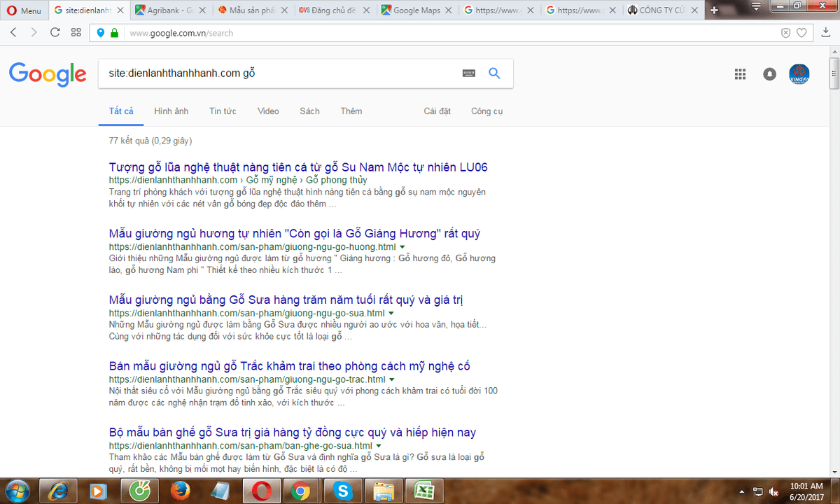Expand dropdown arrow after giuong-ngu-go-trac.html URL
Screen dimensions: 840x504
point(392,379)
